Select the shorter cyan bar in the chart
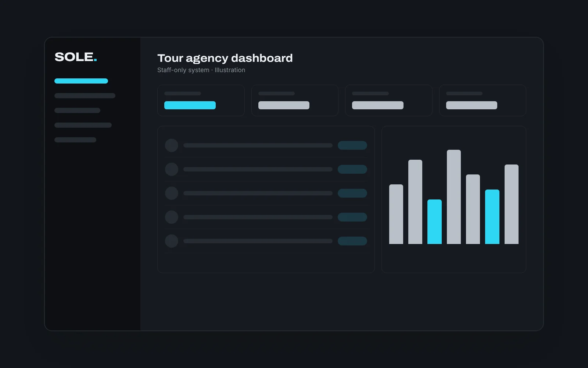The height and width of the screenshot is (368, 588). tap(434, 222)
